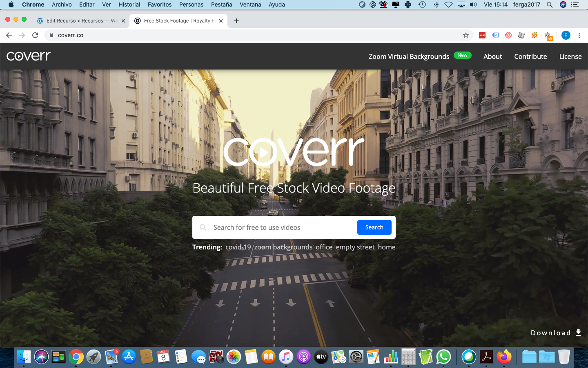This screenshot has height=368, width=588.
Task: Open macOS Spotlight search icon
Action: pos(550,4)
